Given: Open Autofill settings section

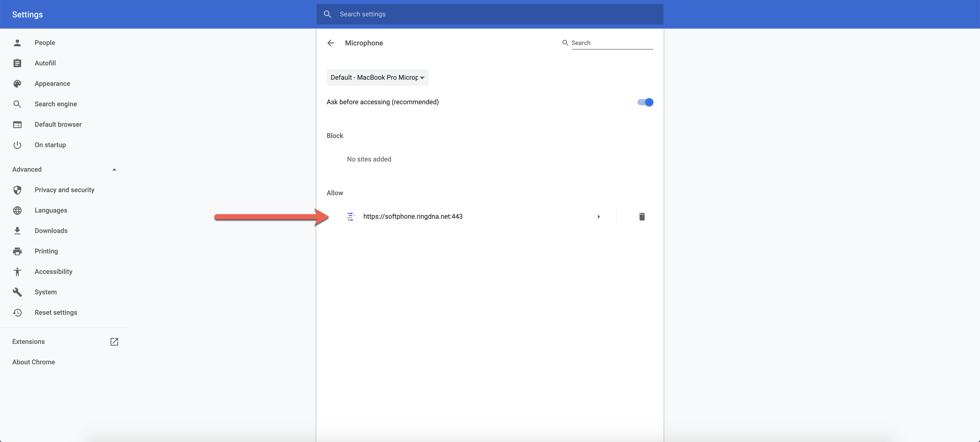Looking at the screenshot, I should pyautogui.click(x=45, y=63).
